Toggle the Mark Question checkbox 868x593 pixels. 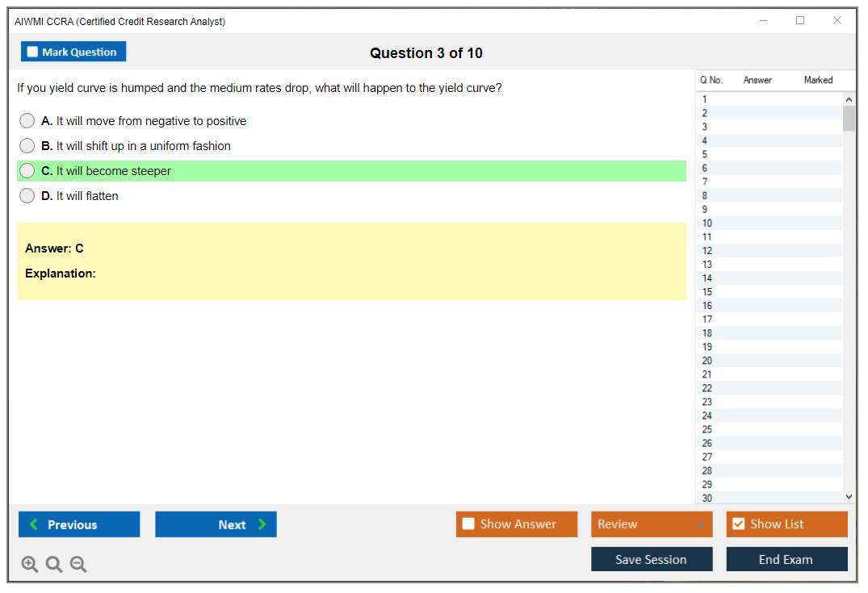(32, 52)
